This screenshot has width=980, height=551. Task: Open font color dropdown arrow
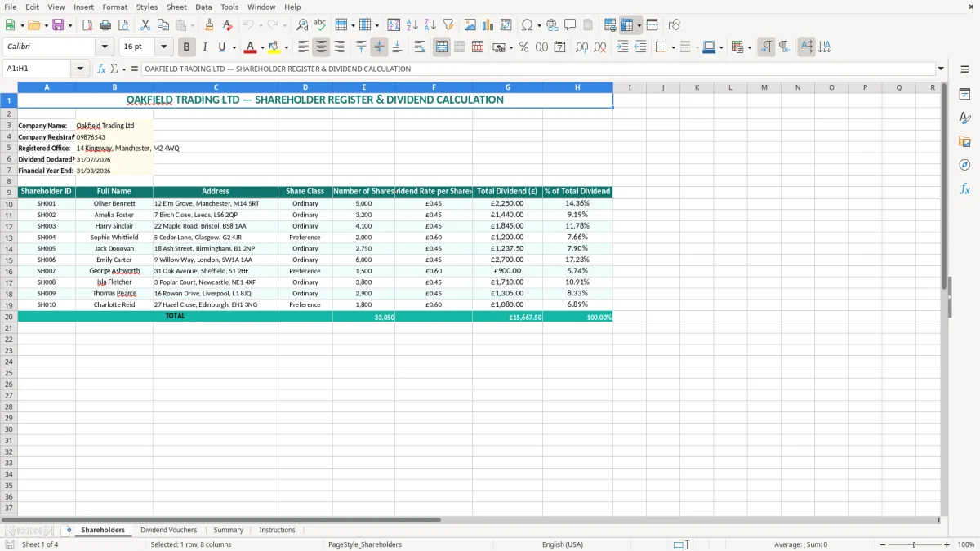(262, 47)
